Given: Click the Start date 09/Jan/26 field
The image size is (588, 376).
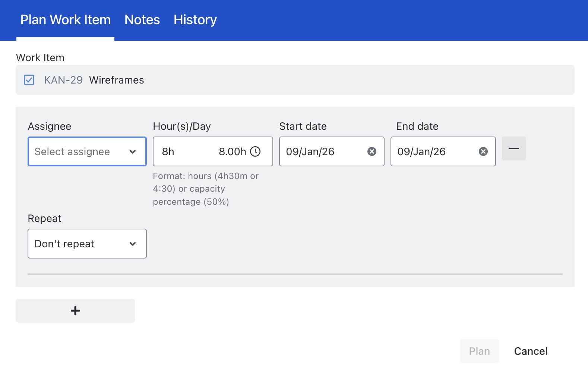Looking at the screenshot, I should [x=310, y=152].
